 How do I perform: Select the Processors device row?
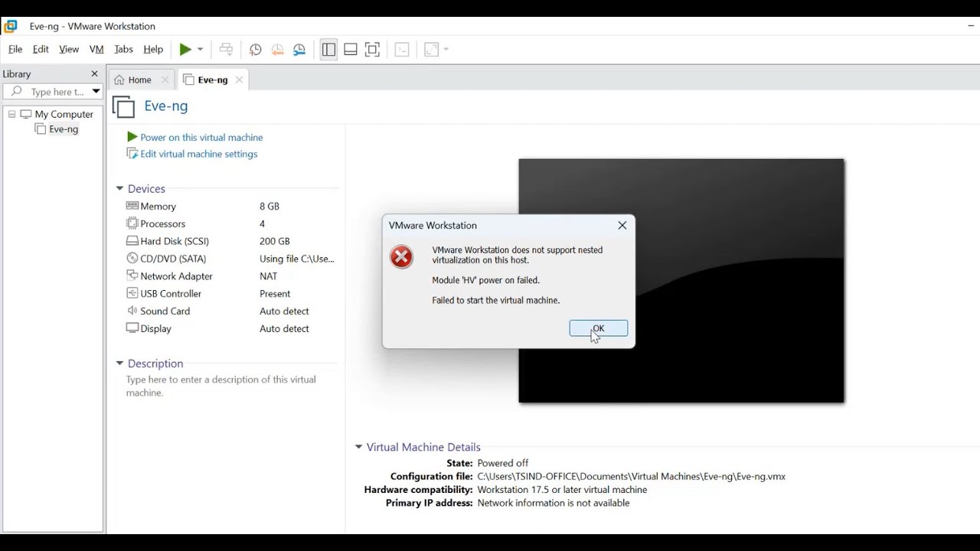point(230,223)
